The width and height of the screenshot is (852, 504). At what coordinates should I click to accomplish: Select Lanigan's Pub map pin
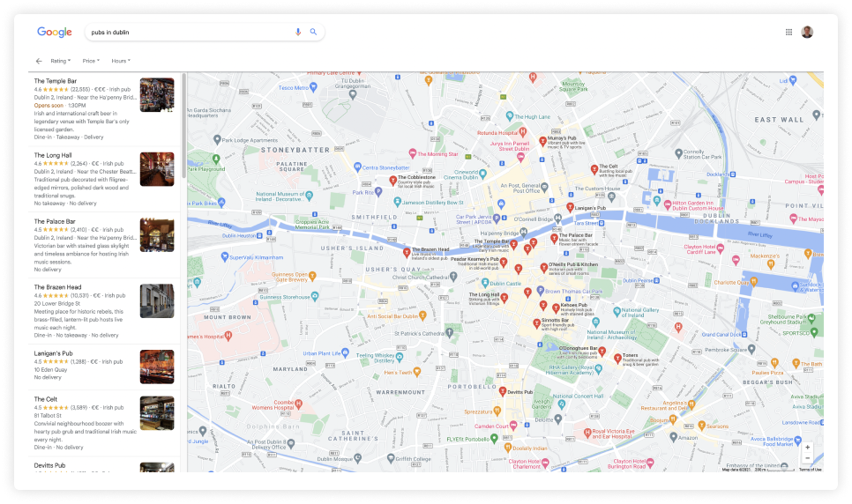tap(570, 207)
